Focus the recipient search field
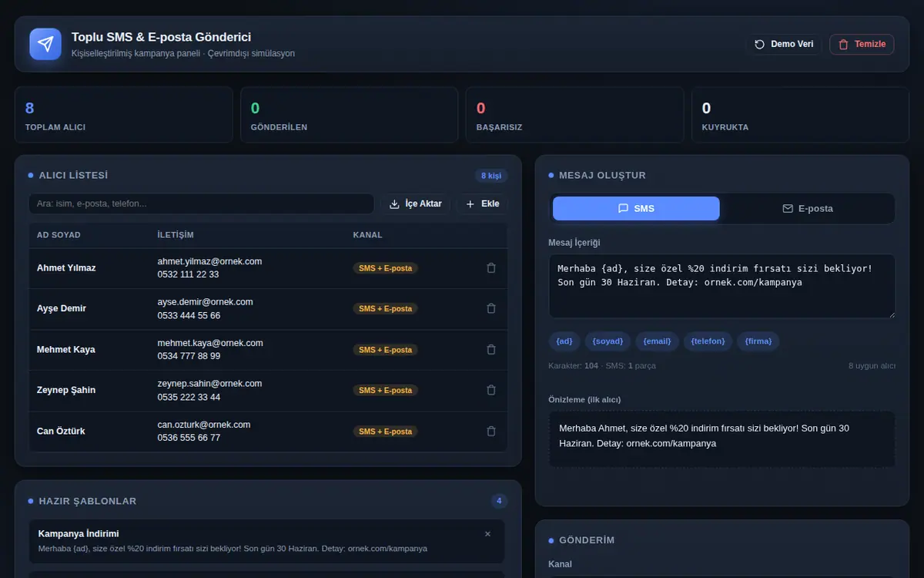 point(201,203)
